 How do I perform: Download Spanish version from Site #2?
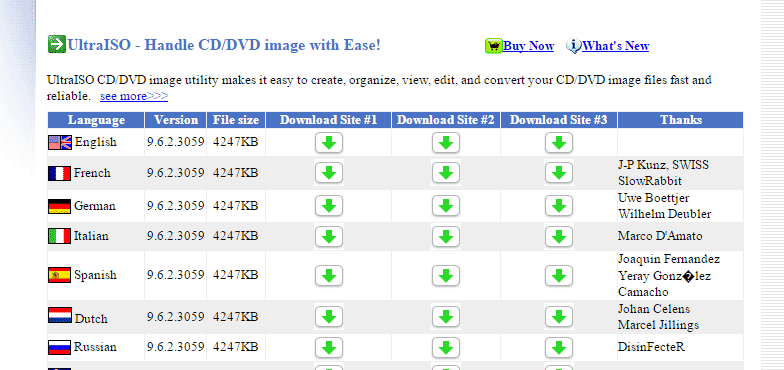click(x=446, y=276)
